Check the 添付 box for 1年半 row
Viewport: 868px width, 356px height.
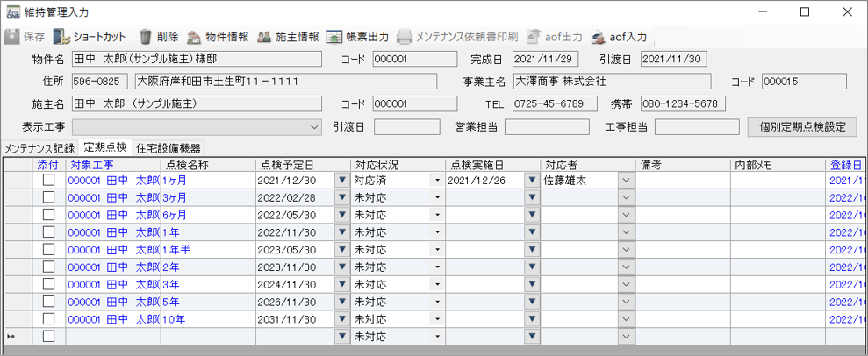pos(49,249)
